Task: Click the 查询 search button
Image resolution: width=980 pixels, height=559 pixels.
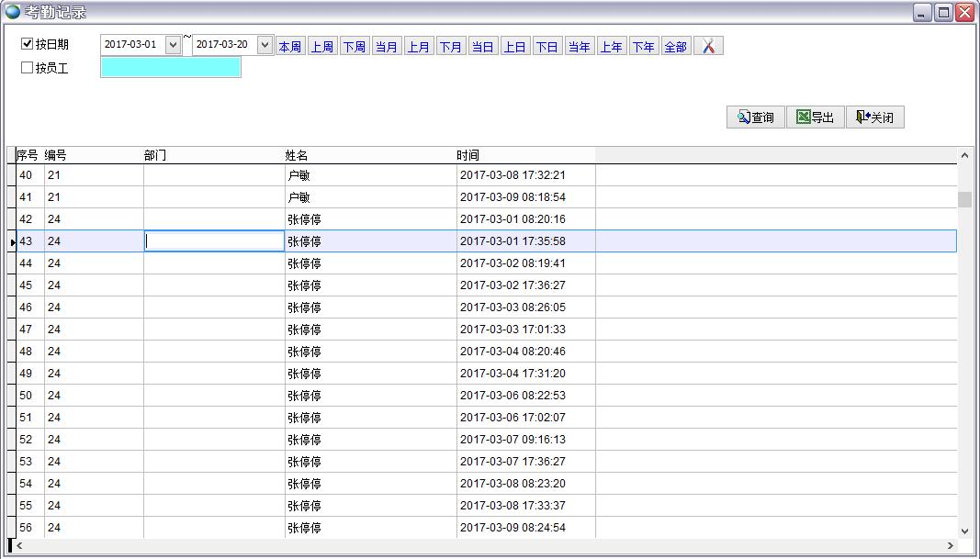Action: (x=755, y=117)
